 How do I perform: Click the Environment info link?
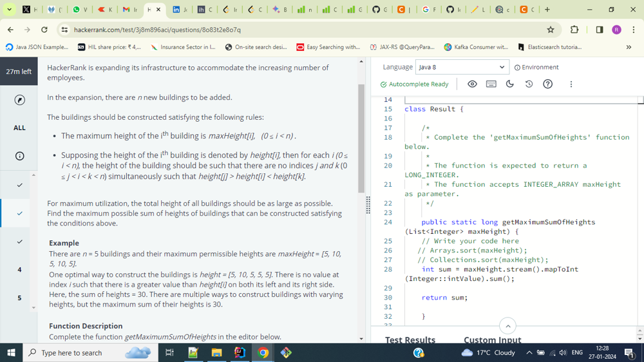click(536, 67)
